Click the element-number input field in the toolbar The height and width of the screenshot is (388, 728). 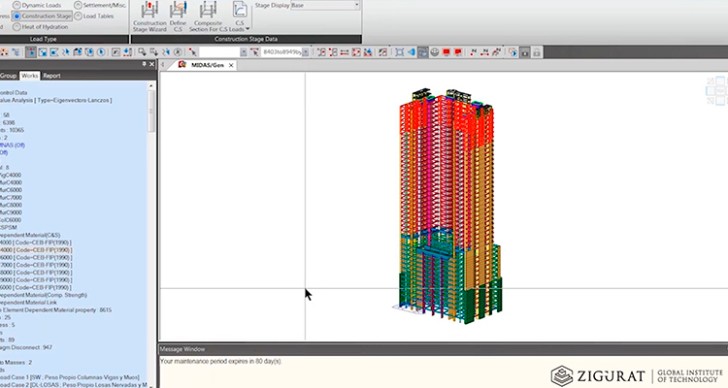point(281,52)
